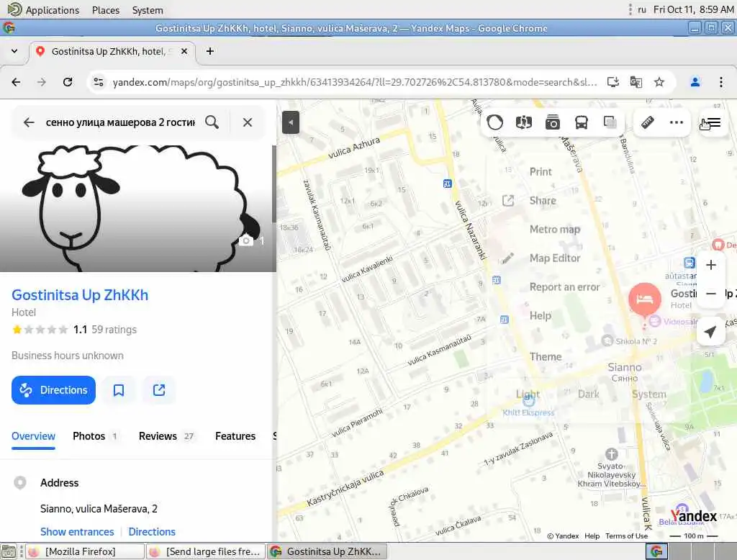The height and width of the screenshot is (560, 737).
Task: Zoom in with the plus button
Action: 710,265
